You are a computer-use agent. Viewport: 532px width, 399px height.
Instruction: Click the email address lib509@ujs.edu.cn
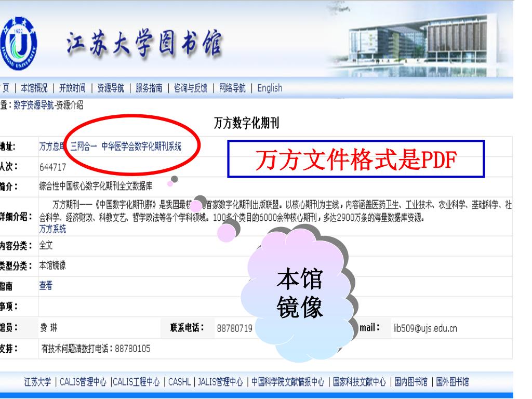tap(425, 328)
